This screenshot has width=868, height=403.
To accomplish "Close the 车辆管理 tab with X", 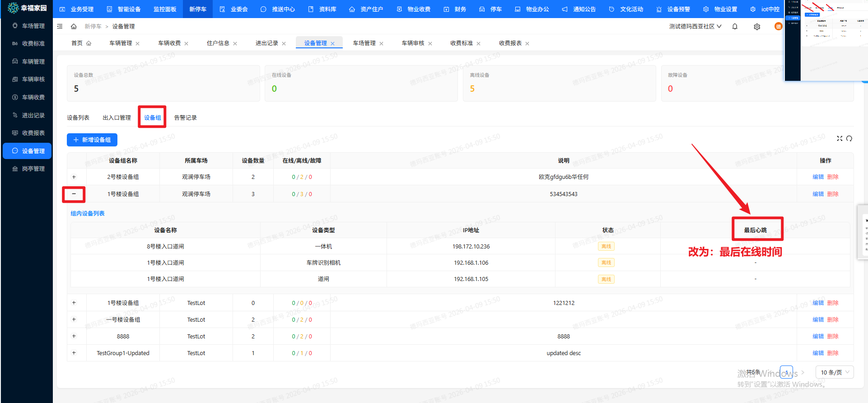I will (x=138, y=44).
